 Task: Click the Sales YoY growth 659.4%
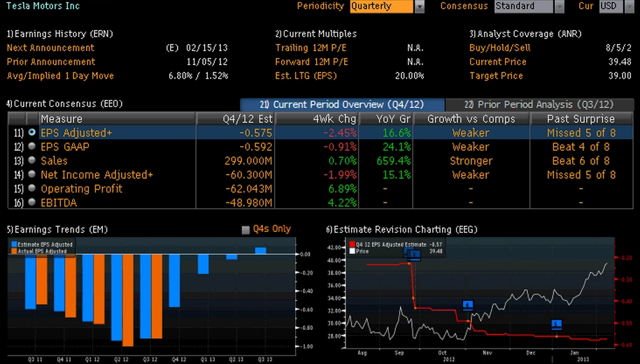(x=394, y=161)
